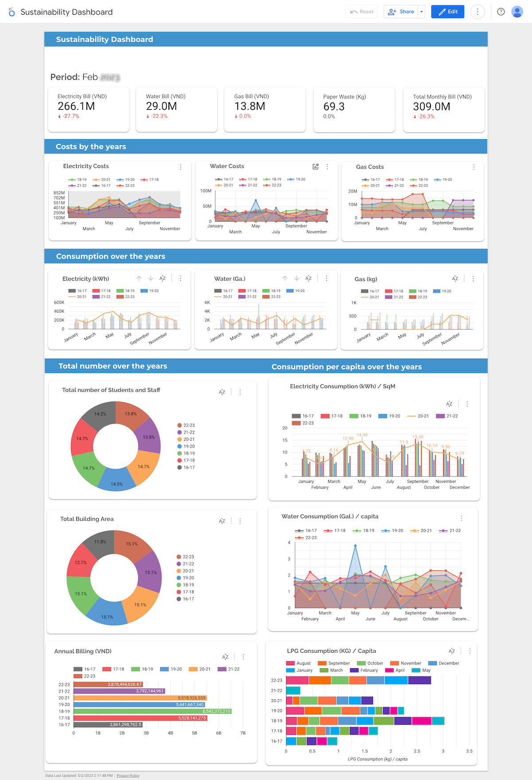Click the Electricity Bill (VND) scorecard
Screen dimensions: 532x780
(x=89, y=109)
